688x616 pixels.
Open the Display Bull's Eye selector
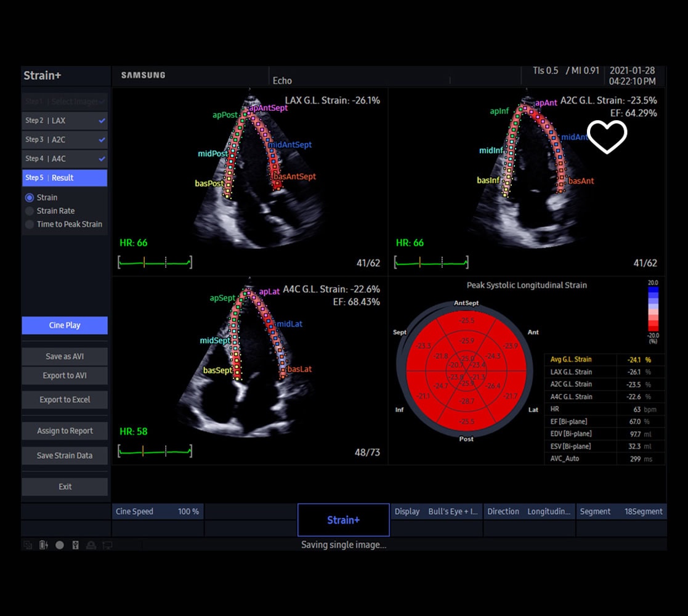(x=436, y=511)
